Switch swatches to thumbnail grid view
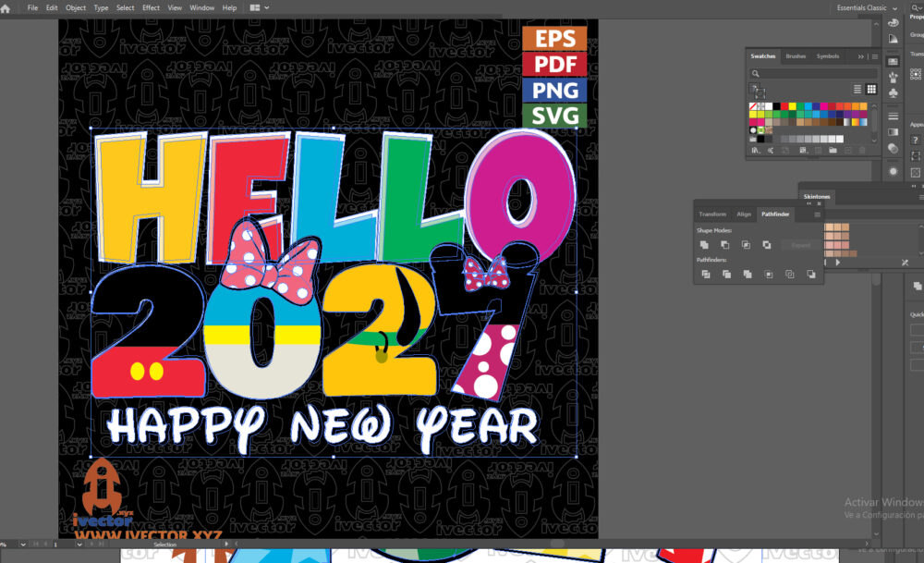Viewport: 924px width, 563px height. tap(871, 89)
